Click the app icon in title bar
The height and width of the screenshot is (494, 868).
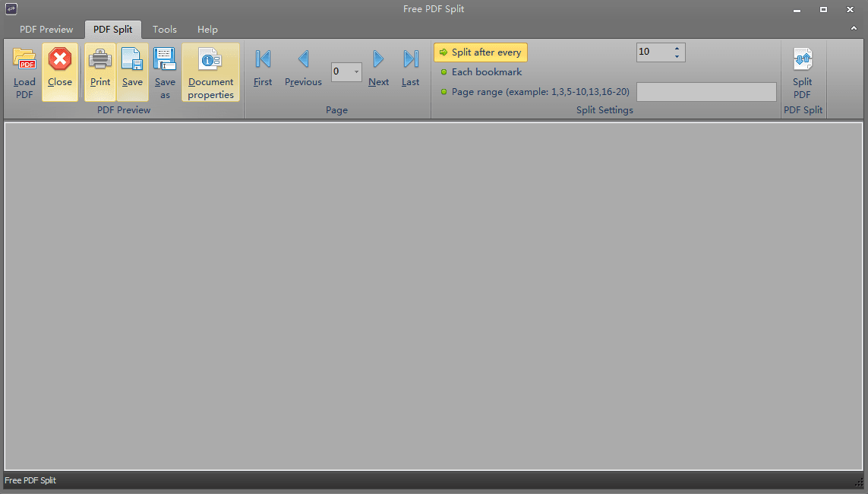point(11,9)
